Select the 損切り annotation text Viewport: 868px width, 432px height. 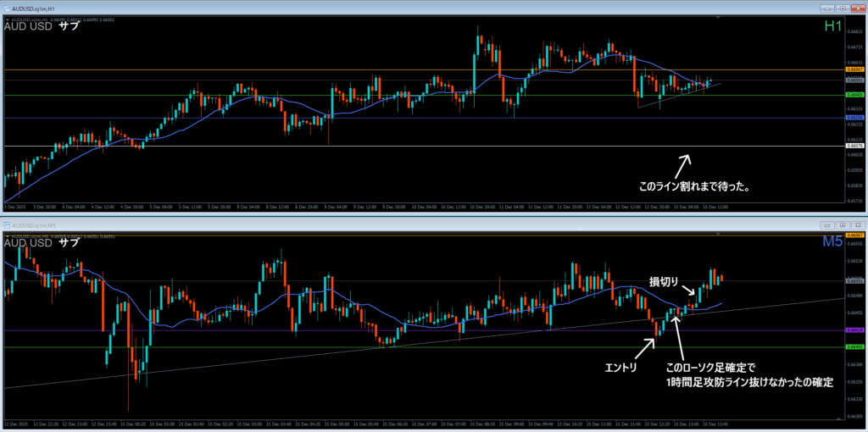tap(665, 281)
